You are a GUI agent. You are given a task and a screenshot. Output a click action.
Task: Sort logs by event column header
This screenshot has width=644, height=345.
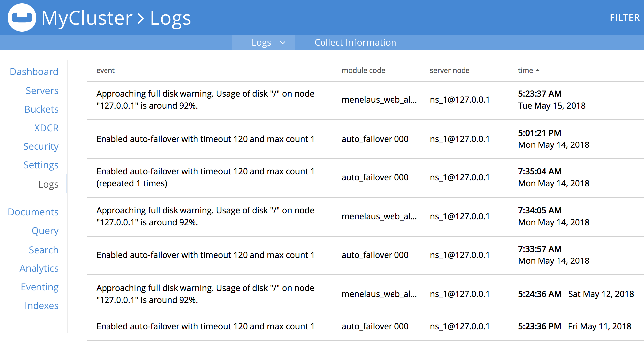[x=106, y=70]
